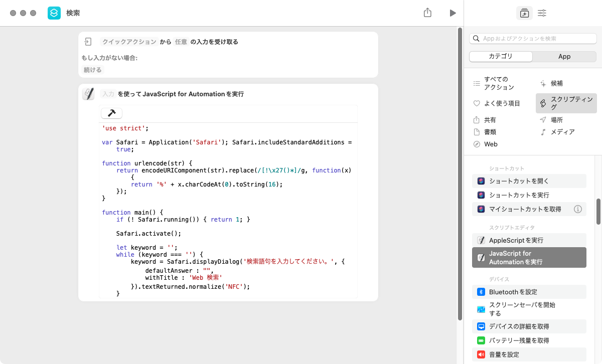
Task: Show info for マイショートカットを取得
Action: click(x=577, y=209)
